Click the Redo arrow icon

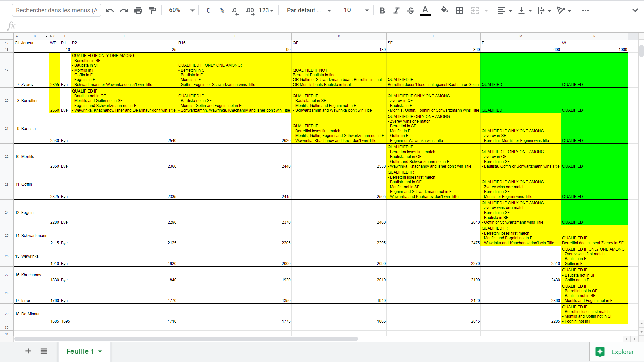tap(124, 10)
